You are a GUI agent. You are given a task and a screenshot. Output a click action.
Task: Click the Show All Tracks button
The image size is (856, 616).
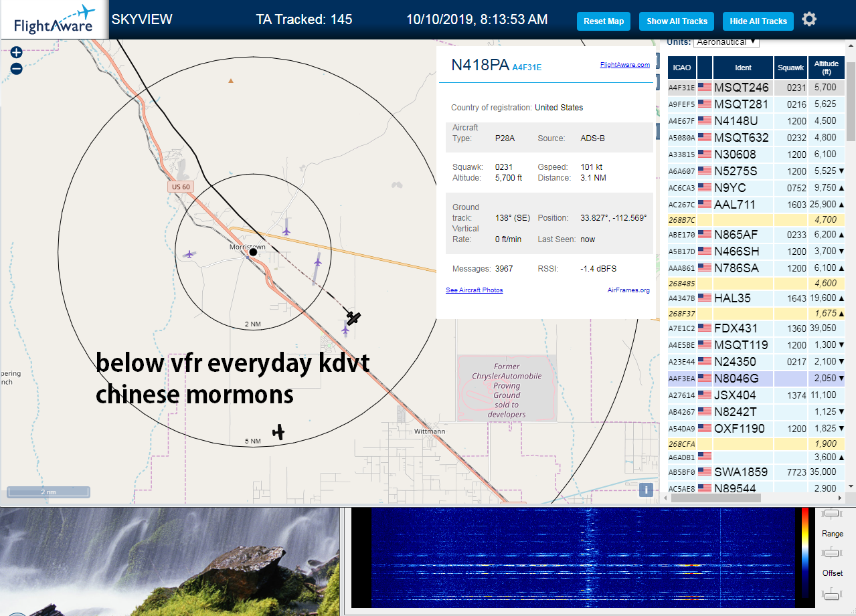(677, 21)
